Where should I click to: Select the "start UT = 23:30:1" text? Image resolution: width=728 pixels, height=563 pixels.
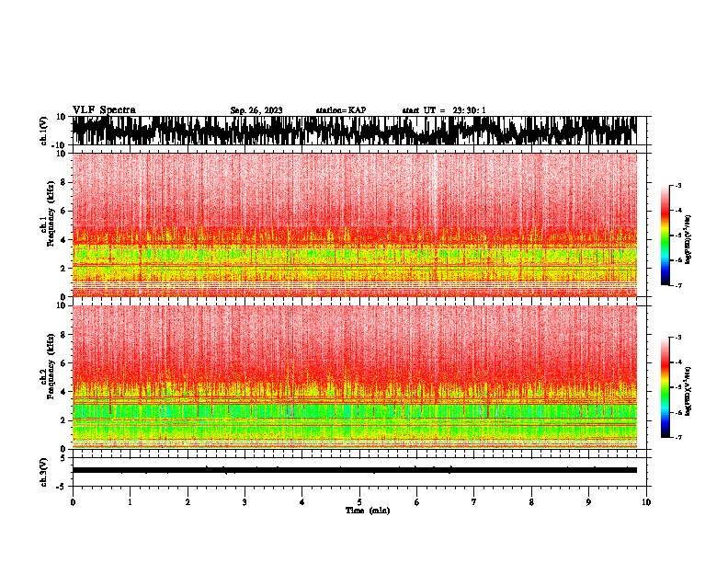click(444, 110)
